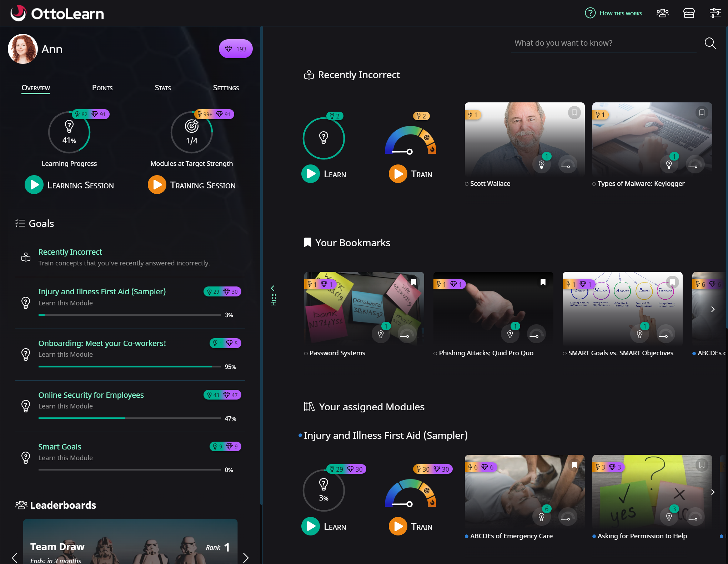Viewport: 728px width, 564px height.
Task: Open Online Security for Employees goal
Action: point(91,395)
